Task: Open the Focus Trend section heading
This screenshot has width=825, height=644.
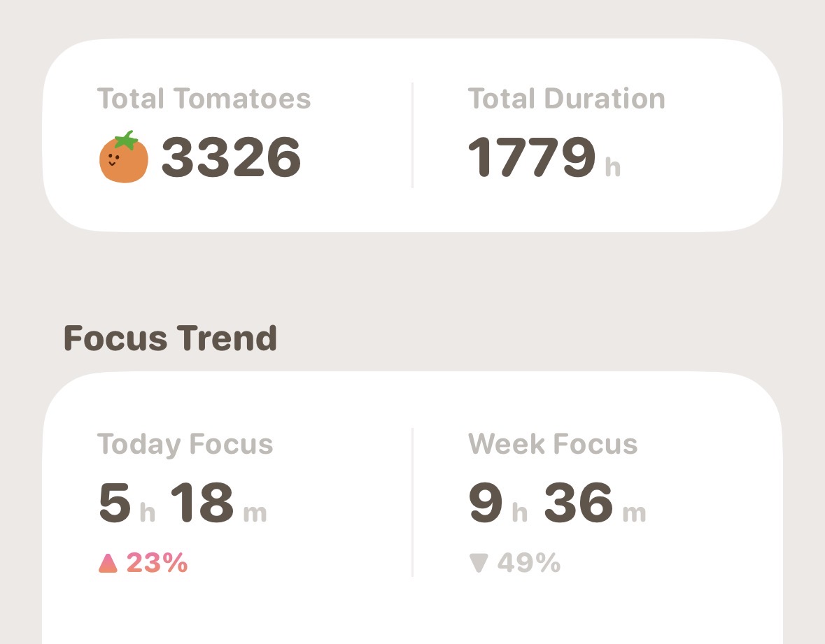Action: [171, 338]
